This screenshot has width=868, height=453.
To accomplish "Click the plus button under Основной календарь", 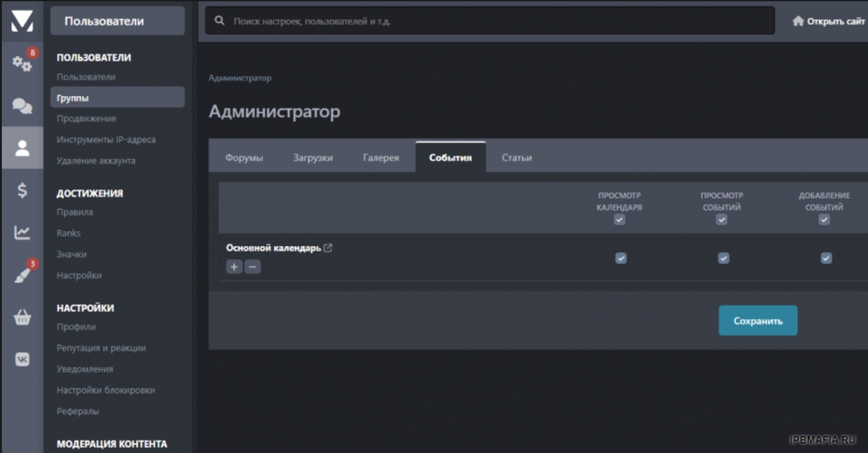I will (x=234, y=267).
